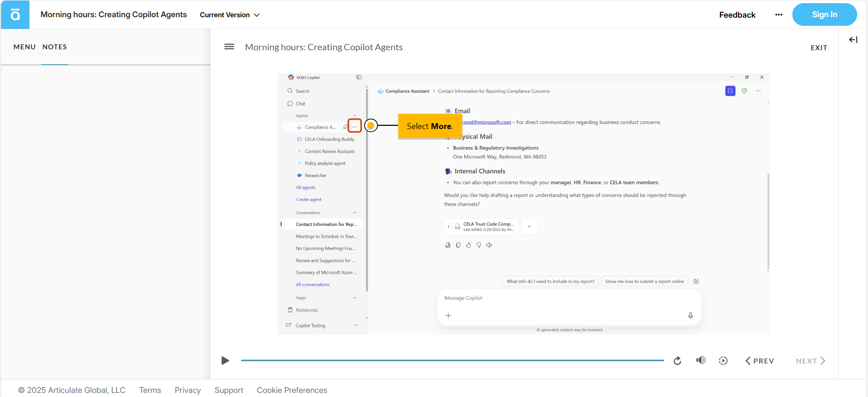Open Chat in the Copilot sidebar

tap(297, 104)
